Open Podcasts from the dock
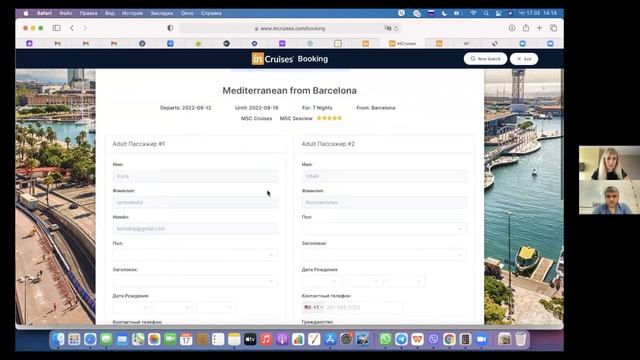 282,339
